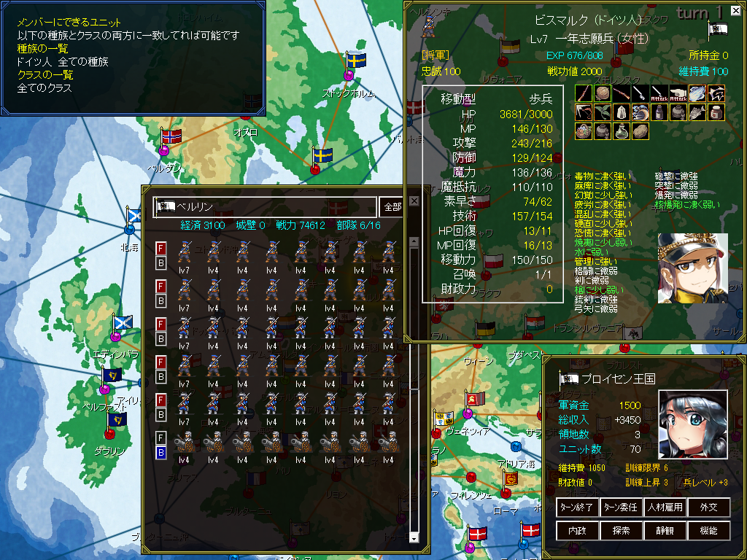
Task: Choose 静観 (Observe) command
Action: pyautogui.click(x=665, y=531)
